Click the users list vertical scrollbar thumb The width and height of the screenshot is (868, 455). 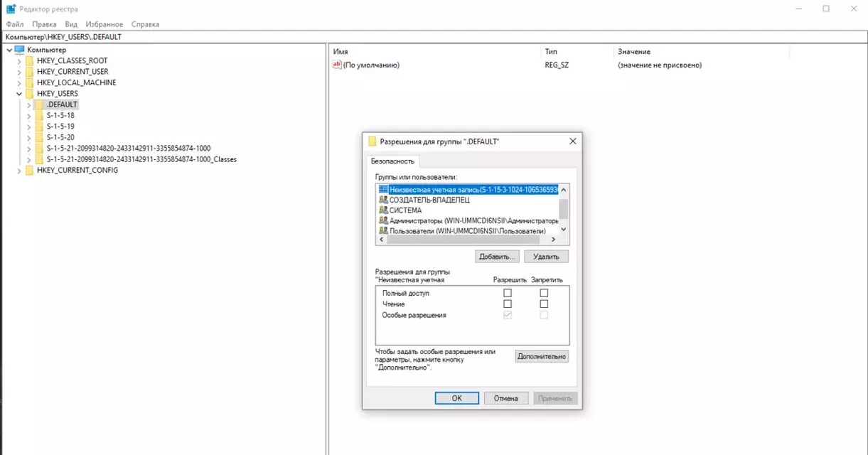pyautogui.click(x=564, y=209)
